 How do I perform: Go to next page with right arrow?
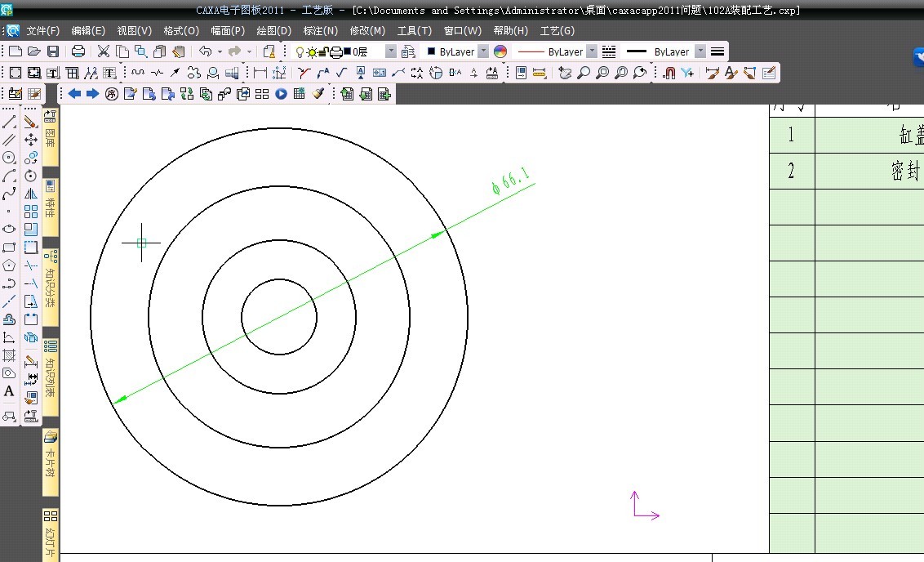click(92, 94)
